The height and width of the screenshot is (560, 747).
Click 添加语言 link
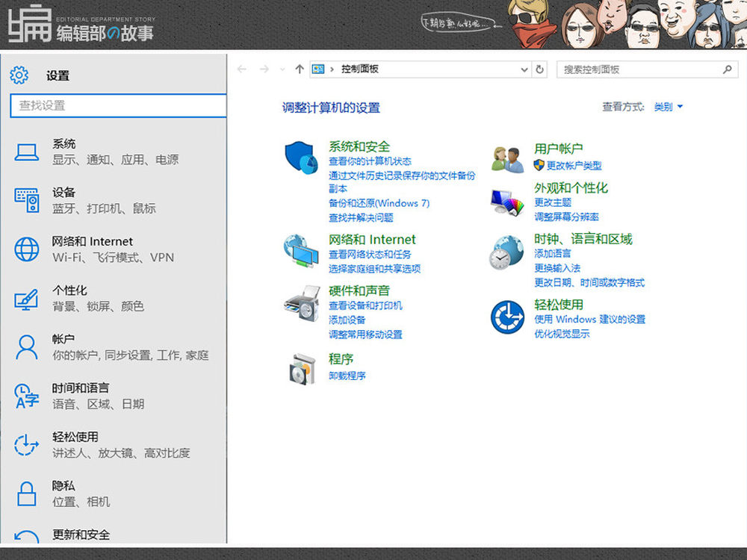point(553,253)
